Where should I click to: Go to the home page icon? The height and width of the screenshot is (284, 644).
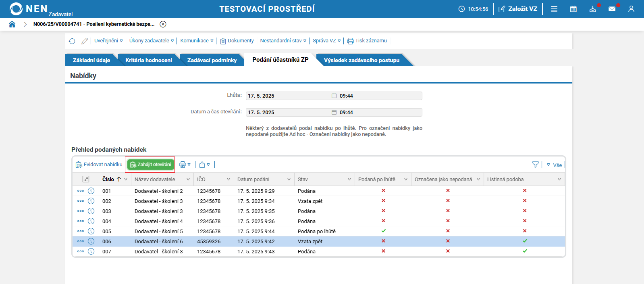click(12, 24)
